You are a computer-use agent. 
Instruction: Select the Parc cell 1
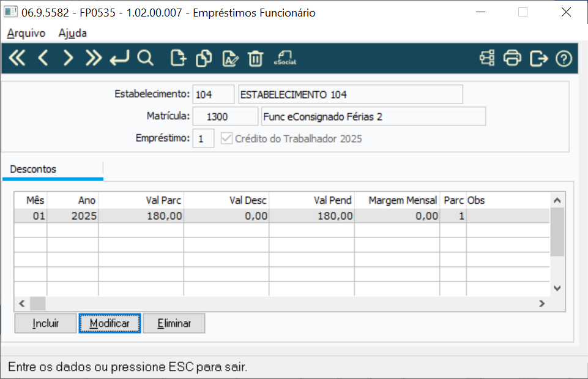453,216
